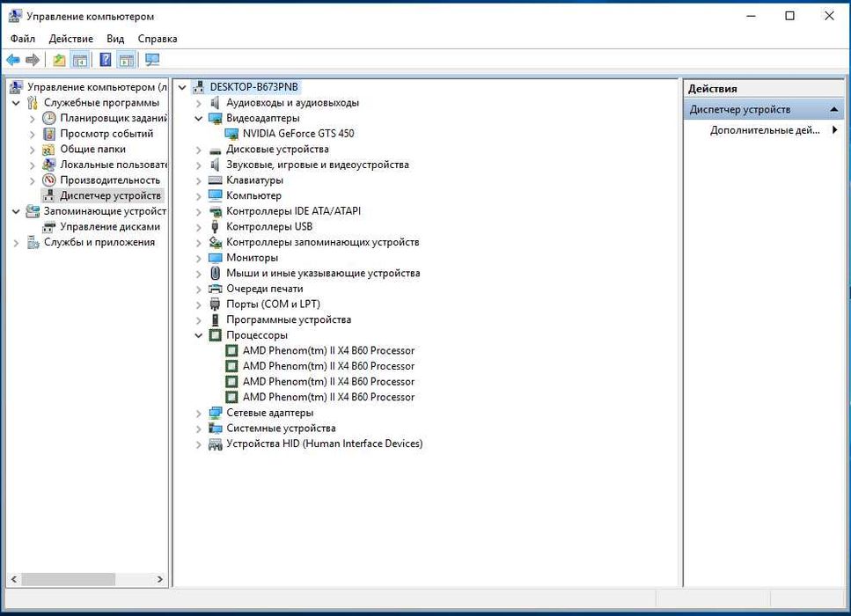Click the NVIDIA GeForce GTS 450 adapter icon

[231, 134]
